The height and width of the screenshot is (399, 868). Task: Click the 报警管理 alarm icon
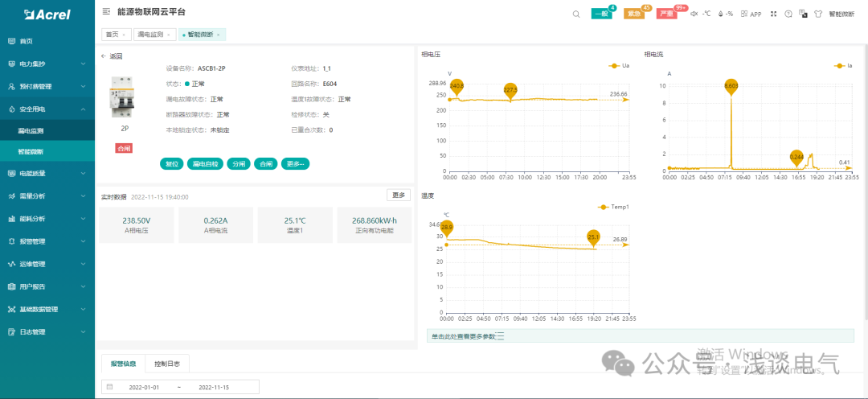tap(11, 241)
